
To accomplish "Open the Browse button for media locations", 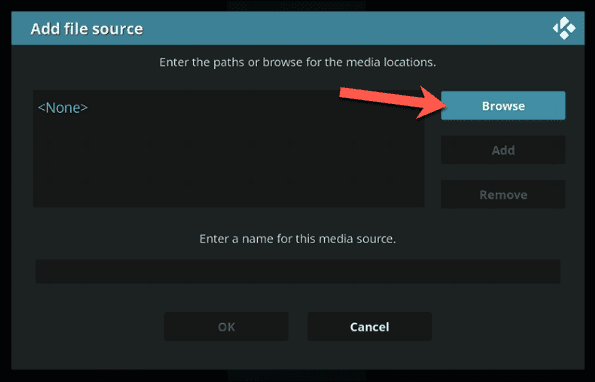I will pyautogui.click(x=503, y=106).
